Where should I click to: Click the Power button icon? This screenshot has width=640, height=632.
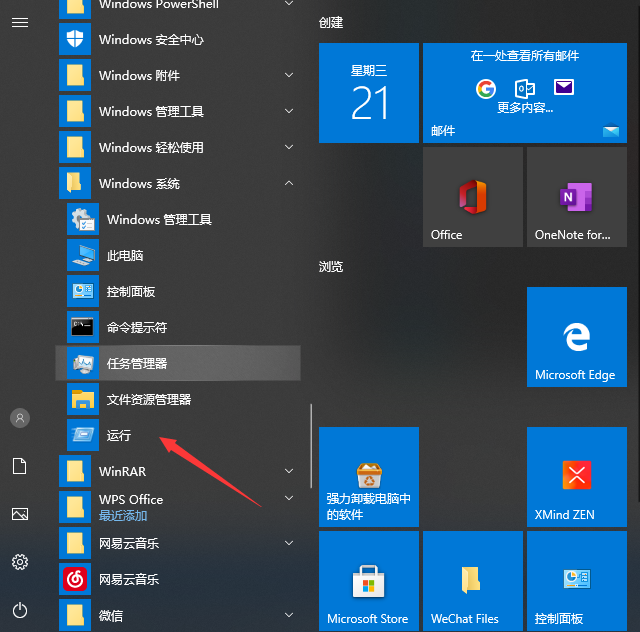[x=20, y=610]
